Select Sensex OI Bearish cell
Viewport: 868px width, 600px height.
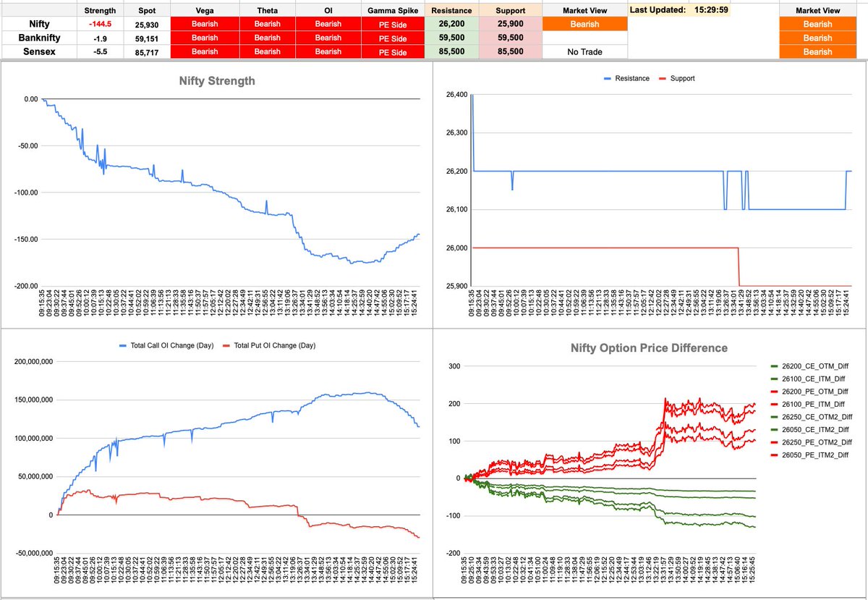(x=328, y=51)
